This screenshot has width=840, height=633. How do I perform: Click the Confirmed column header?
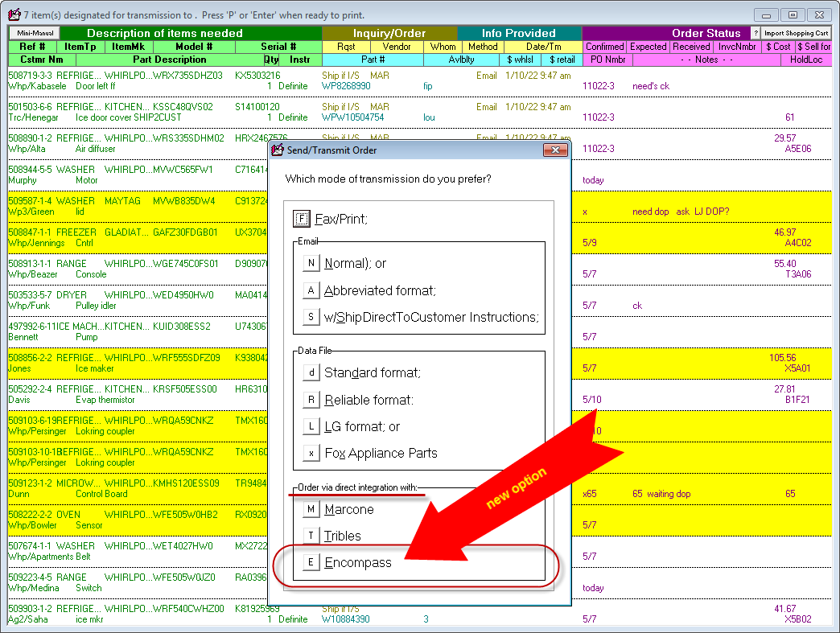[x=604, y=47]
